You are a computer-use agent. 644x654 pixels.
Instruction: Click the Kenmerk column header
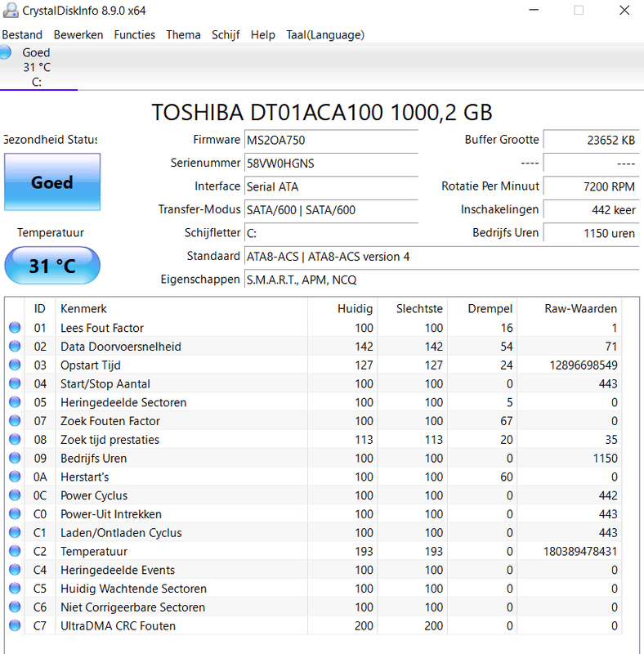[83, 309]
